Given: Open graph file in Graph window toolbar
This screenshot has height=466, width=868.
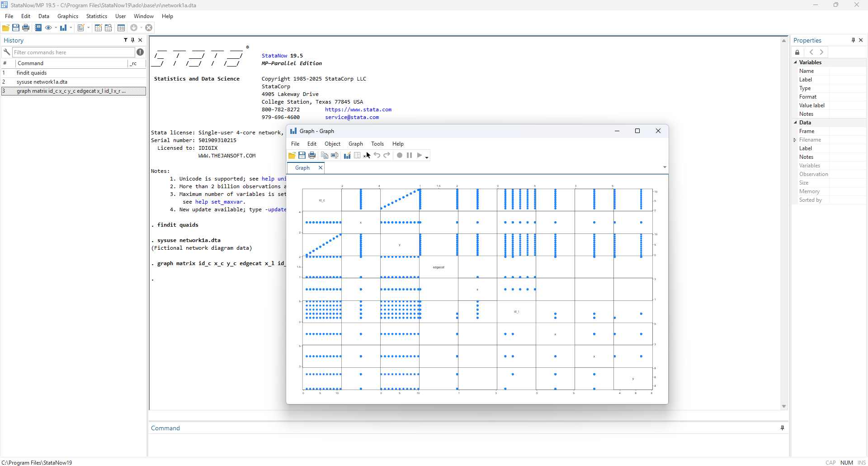Looking at the screenshot, I should [x=292, y=156].
